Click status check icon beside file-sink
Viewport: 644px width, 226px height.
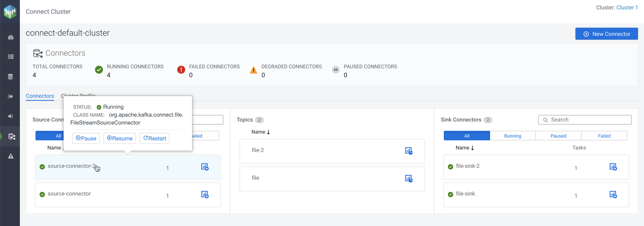pyautogui.click(x=451, y=194)
